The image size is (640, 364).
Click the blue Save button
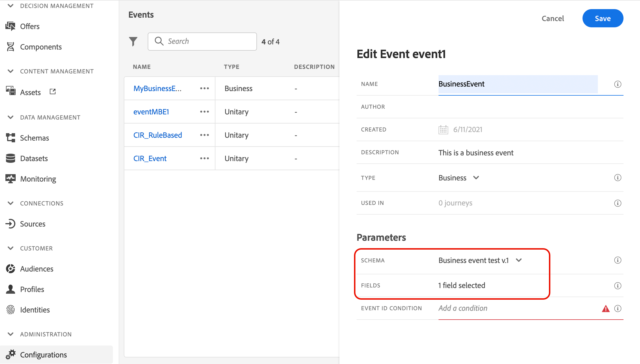coord(602,18)
